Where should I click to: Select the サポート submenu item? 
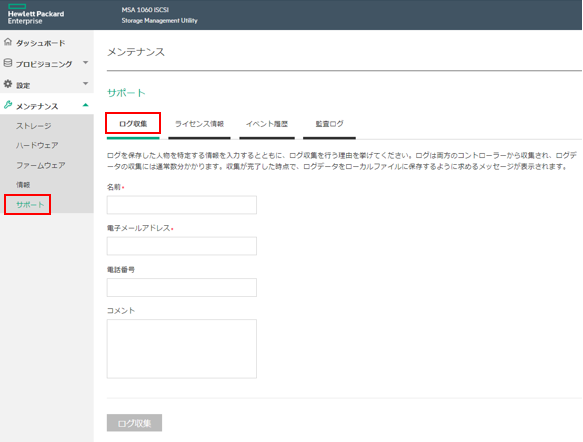click(30, 204)
